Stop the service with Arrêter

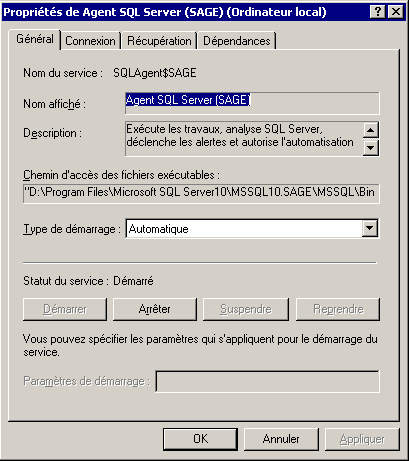pos(155,309)
